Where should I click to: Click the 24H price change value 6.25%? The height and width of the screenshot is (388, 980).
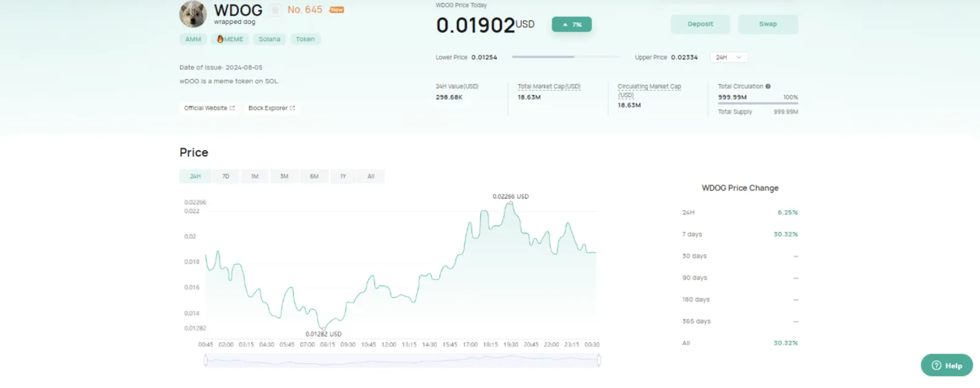click(788, 213)
